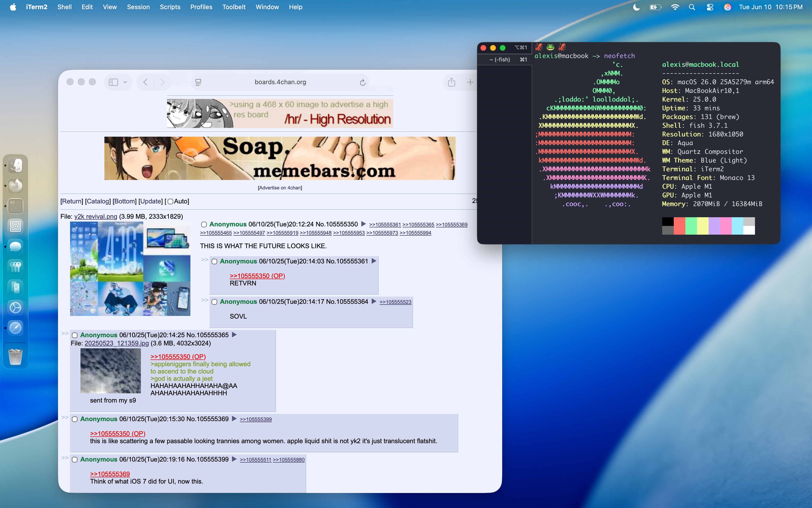Click the cyan color block in neofetch

[738, 226]
